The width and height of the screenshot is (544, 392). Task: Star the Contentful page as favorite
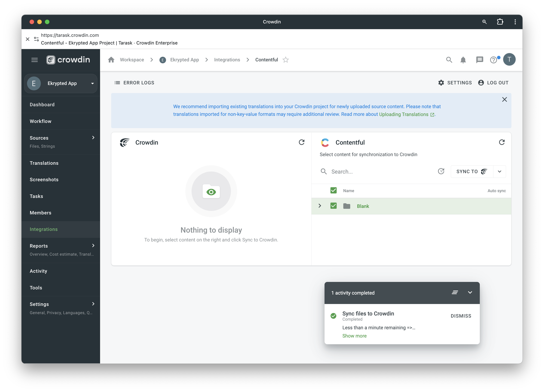[x=285, y=60]
